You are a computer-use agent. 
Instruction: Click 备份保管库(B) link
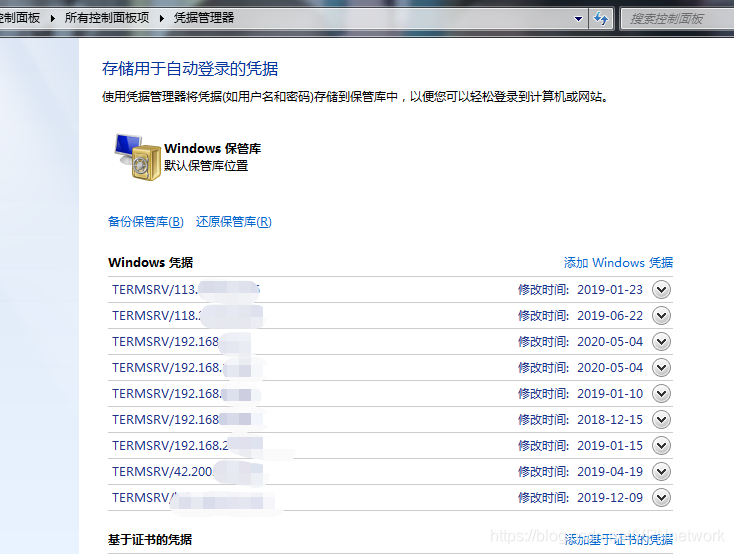click(146, 222)
